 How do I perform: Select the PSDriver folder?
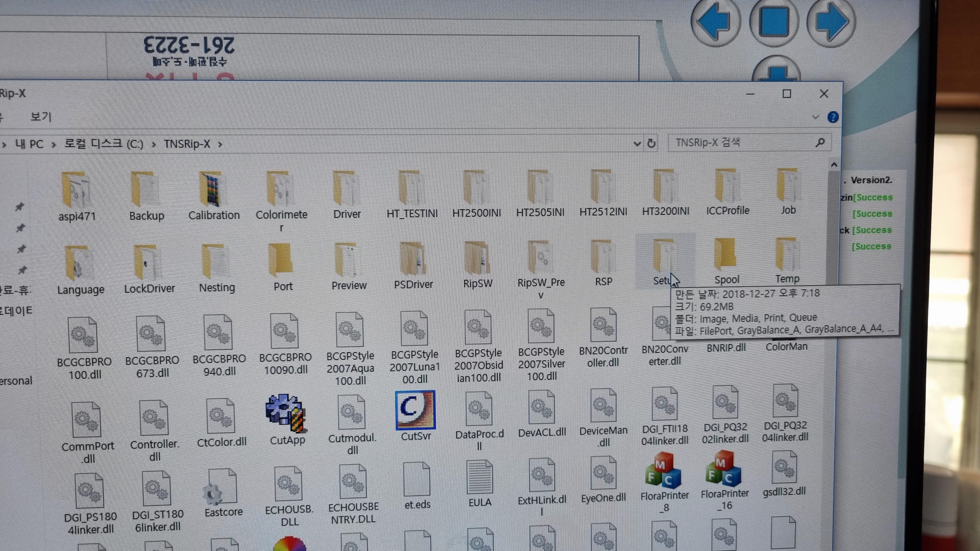click(413, 266)
